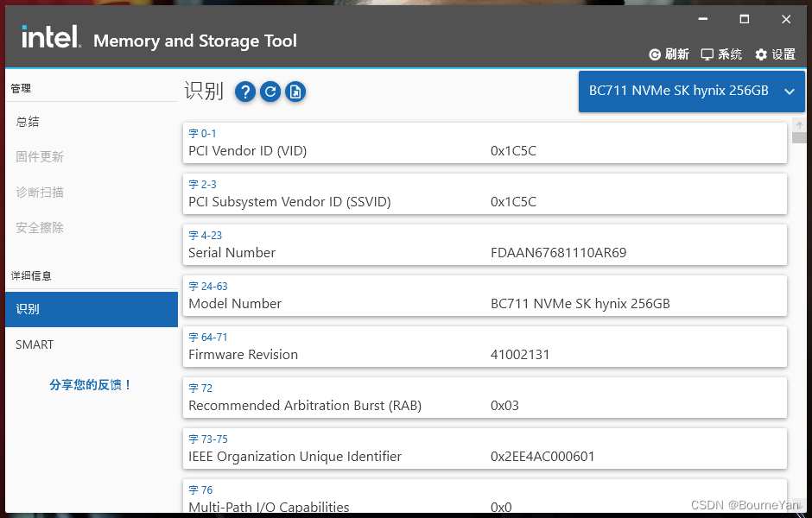Image resolution: width=812 pixels, height=518 pixels.
Task: Click the Model Number value BC711 NVMe SK hynix 256GB
Action: click(x=580, y=304)
